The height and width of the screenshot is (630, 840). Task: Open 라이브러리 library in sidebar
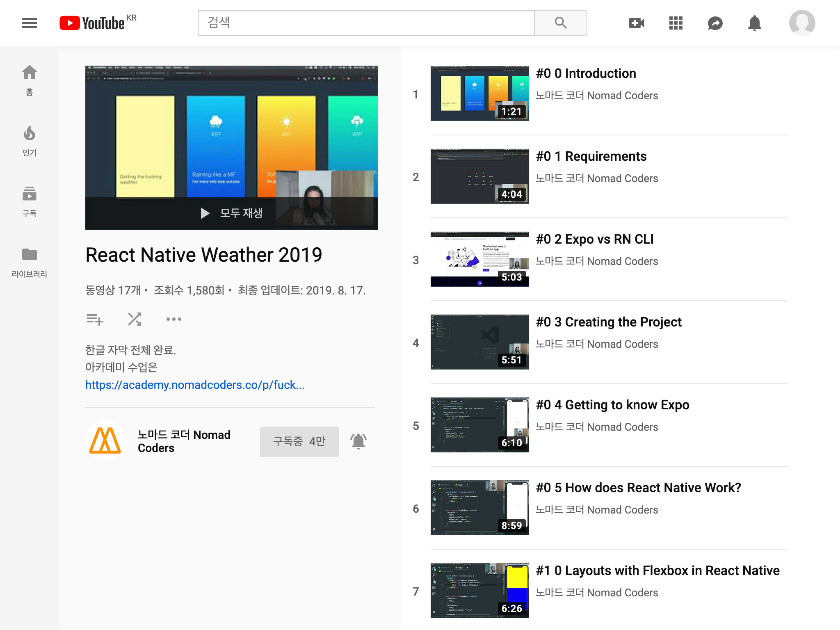click(x=30, y=262)
